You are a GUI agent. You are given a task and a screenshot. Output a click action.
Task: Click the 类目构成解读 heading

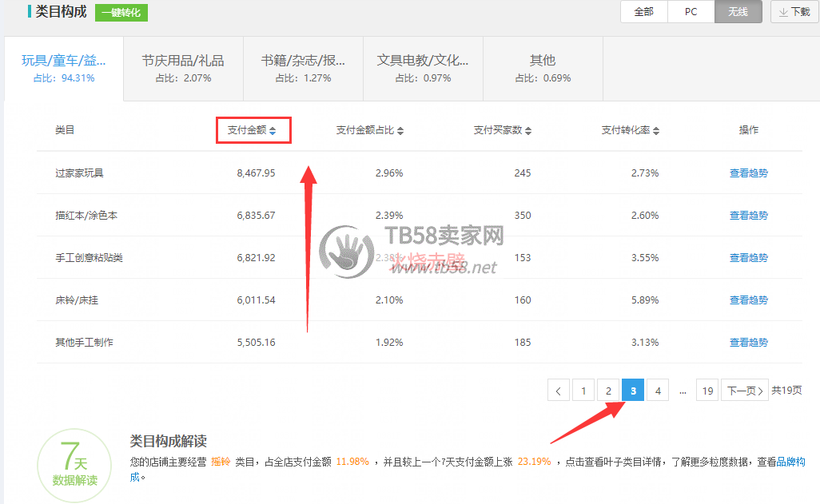(169, 441)
